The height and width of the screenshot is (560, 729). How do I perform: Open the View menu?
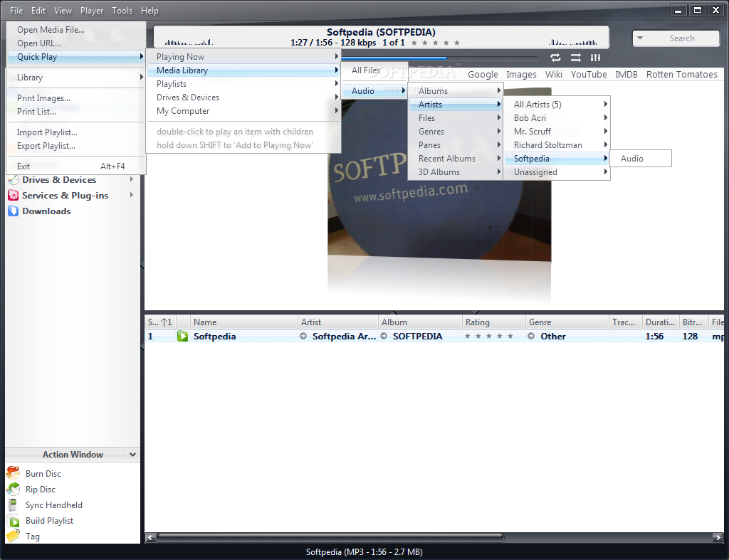(x=63, y=10)
